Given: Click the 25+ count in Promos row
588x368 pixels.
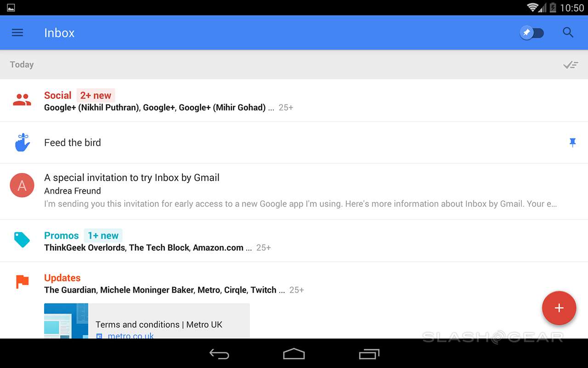Looking at the screenshot, I should (264, 247).
